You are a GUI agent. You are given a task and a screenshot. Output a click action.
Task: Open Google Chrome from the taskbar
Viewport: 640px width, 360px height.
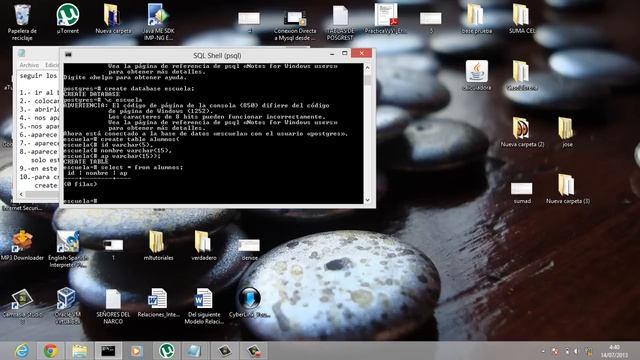point(51,351)
